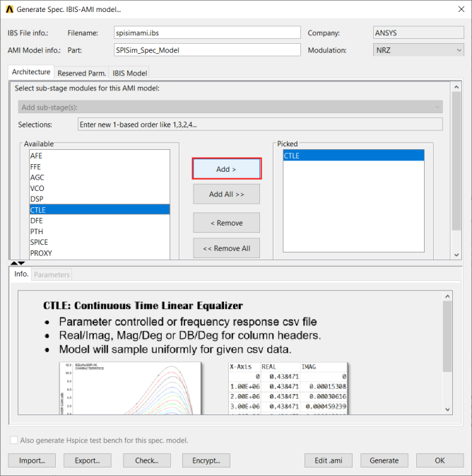Select AGC in the Available list

pyautogui.click(x=100, y=178)
